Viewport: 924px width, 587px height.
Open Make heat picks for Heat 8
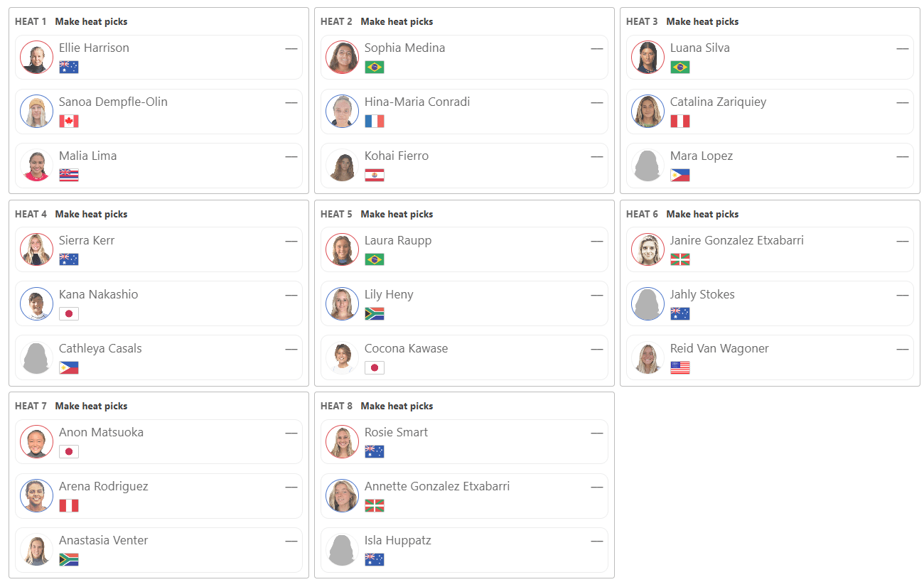click(x=397, y=406)
